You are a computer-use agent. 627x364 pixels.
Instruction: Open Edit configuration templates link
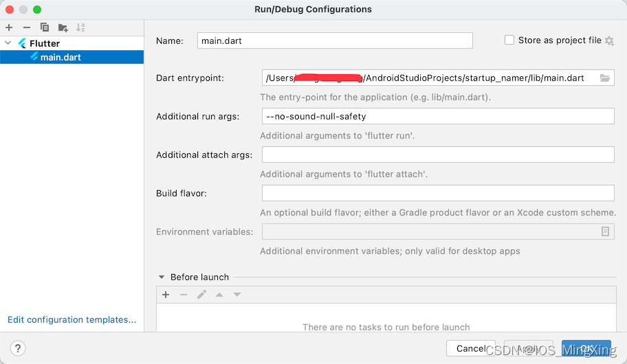(71, 320)
